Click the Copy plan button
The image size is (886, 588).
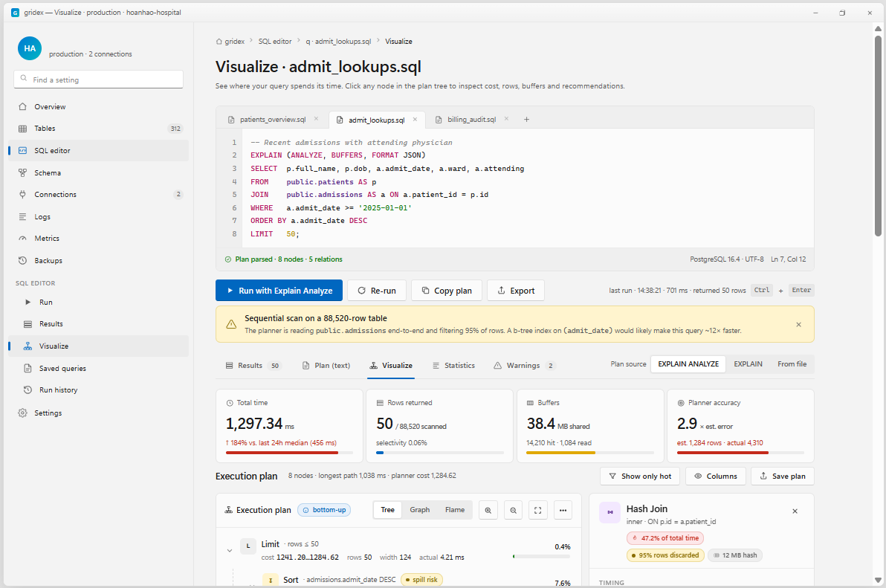[x=447, y=291]
